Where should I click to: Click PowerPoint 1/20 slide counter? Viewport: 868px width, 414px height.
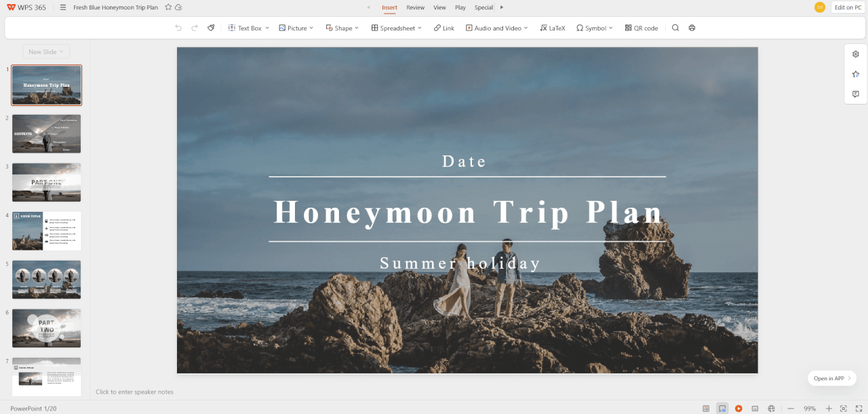point(33,409)
